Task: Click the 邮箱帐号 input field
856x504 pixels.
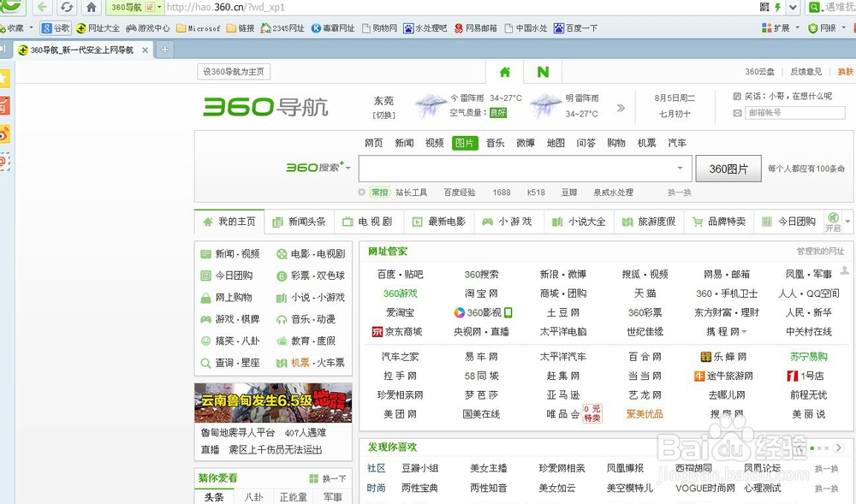Action: [x=794, y=113]
